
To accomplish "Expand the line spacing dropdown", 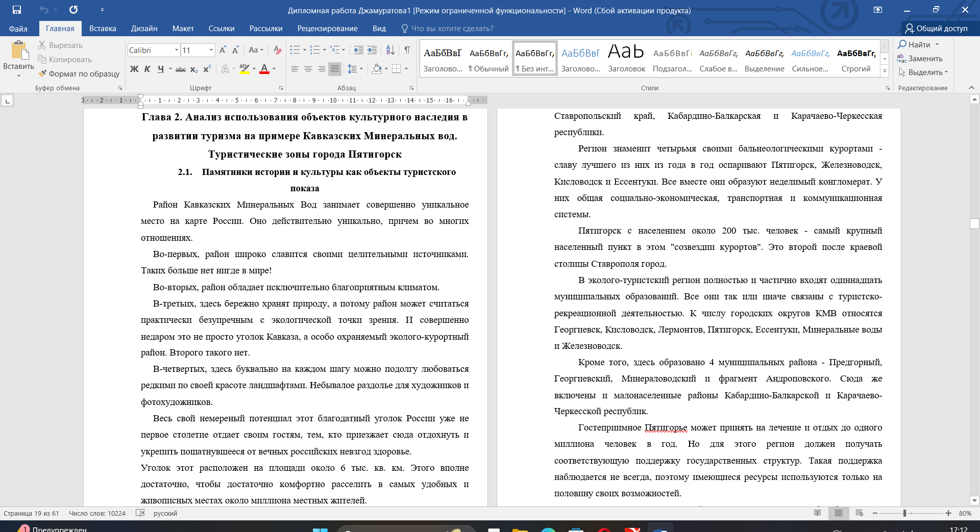I will point(361,69).
